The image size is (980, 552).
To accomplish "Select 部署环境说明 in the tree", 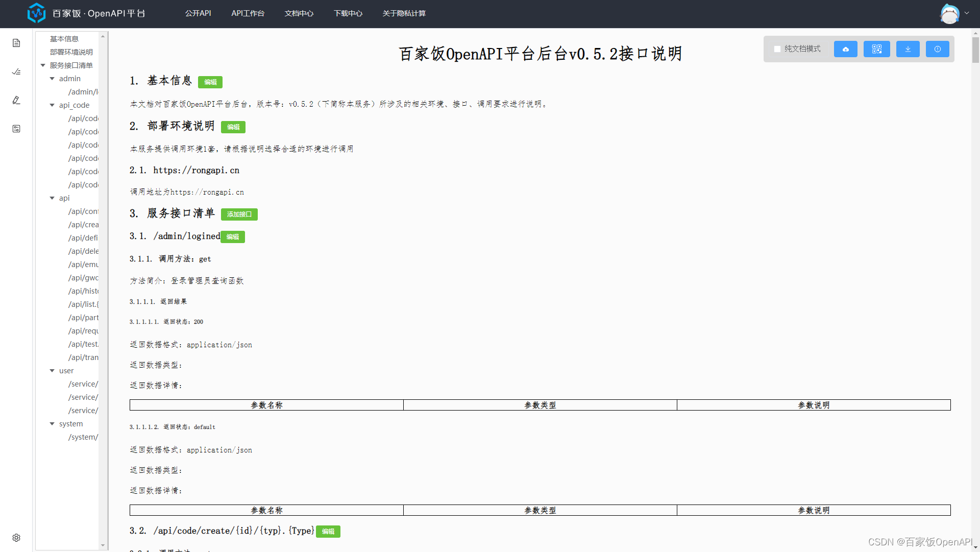I will pos(71,52).
